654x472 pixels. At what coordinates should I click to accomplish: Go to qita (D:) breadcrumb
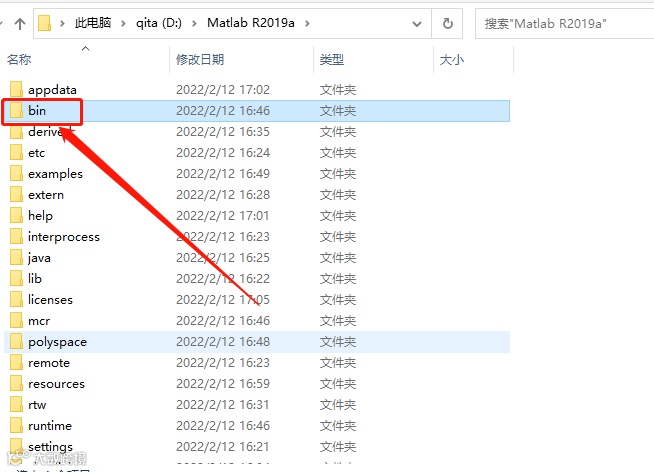[159, 23]
